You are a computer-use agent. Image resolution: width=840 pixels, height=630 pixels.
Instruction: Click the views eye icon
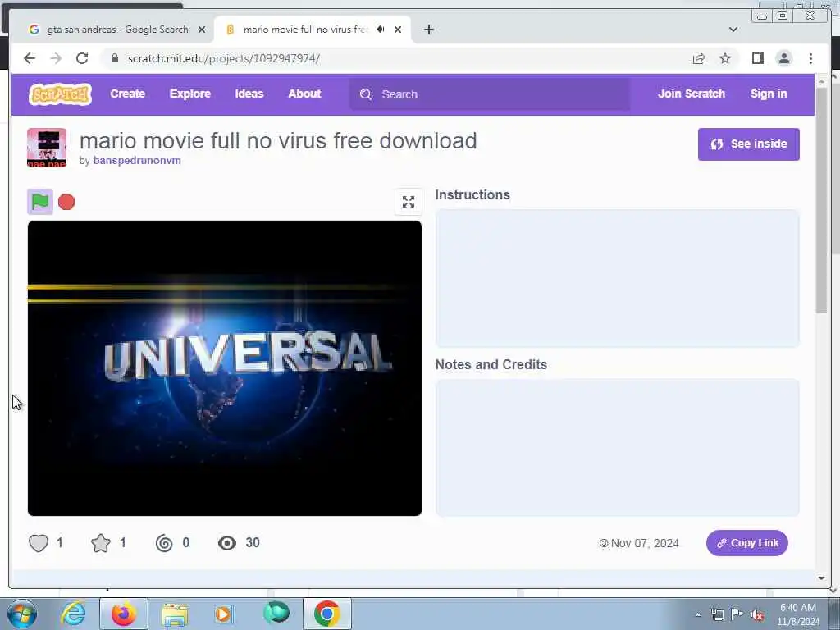point(227,543)
